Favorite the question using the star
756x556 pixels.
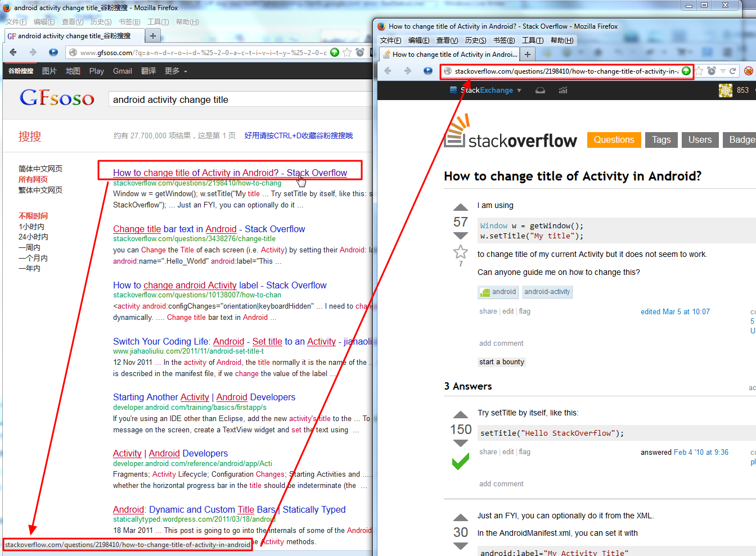pyautogui.click(x=461, y=251)
